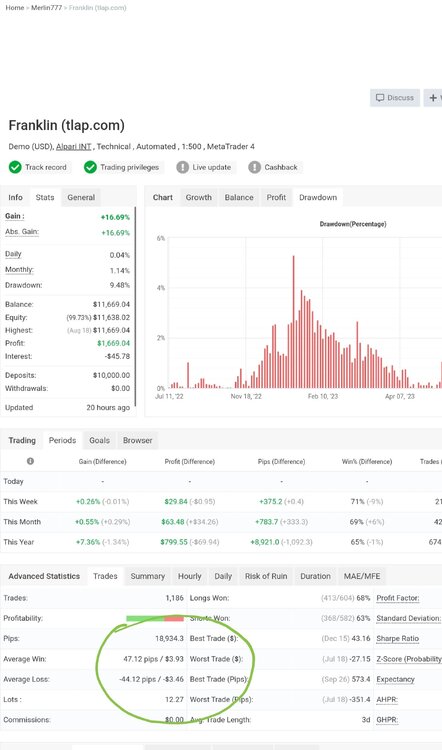Click the Longs Won 68% value
Image resolution: width=442 pixels, height=750 pixels.
(x=364, y=598)
